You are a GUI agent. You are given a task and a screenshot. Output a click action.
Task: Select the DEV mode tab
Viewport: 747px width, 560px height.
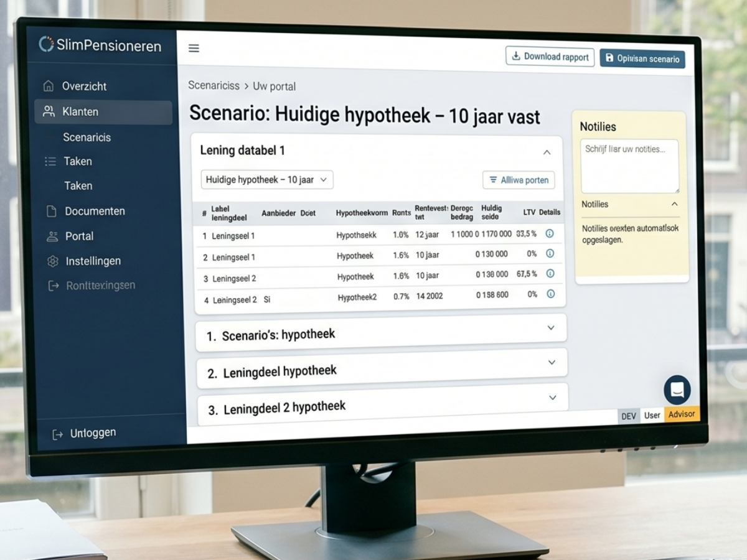point(629,416)
